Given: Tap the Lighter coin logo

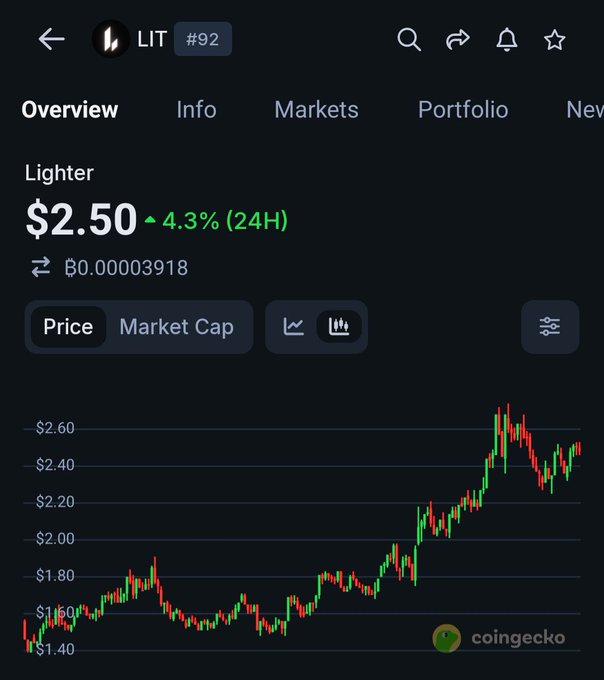Looking at the screenshot, I should click(x=111, y=39).
